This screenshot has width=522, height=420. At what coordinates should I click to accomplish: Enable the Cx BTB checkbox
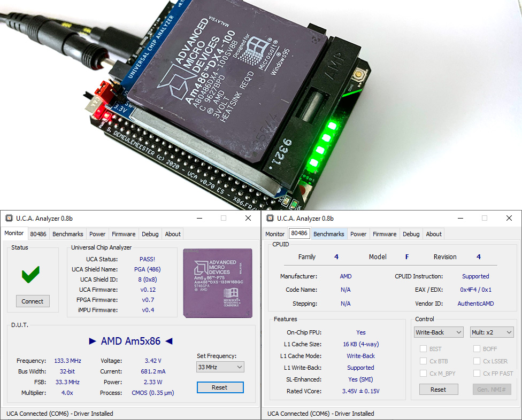click(x=424, y=361)
